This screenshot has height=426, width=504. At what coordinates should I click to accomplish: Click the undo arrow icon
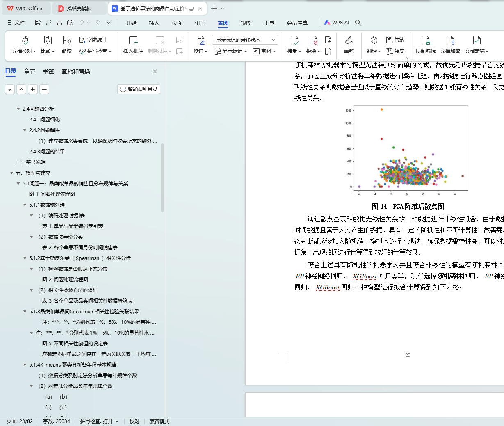82,23
